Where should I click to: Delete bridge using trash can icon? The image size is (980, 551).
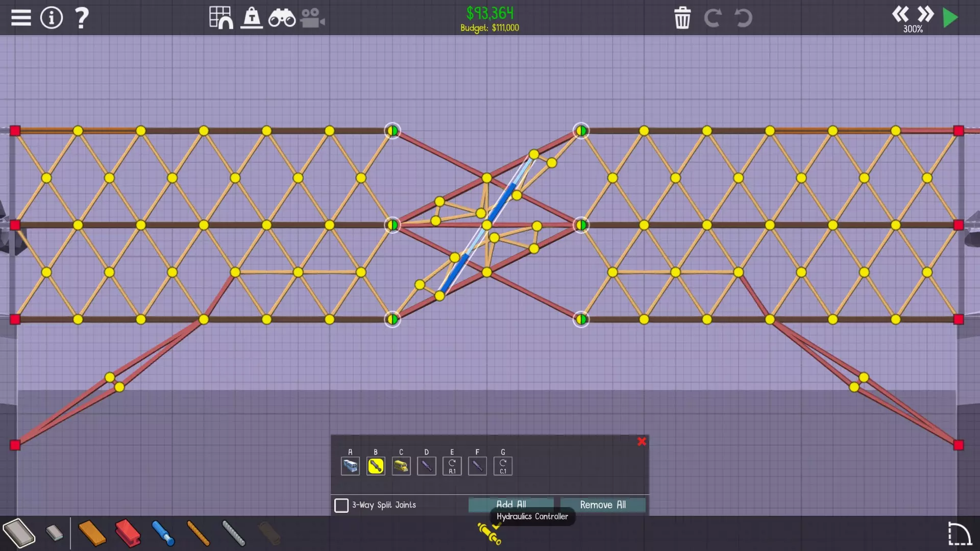(682, 18)
